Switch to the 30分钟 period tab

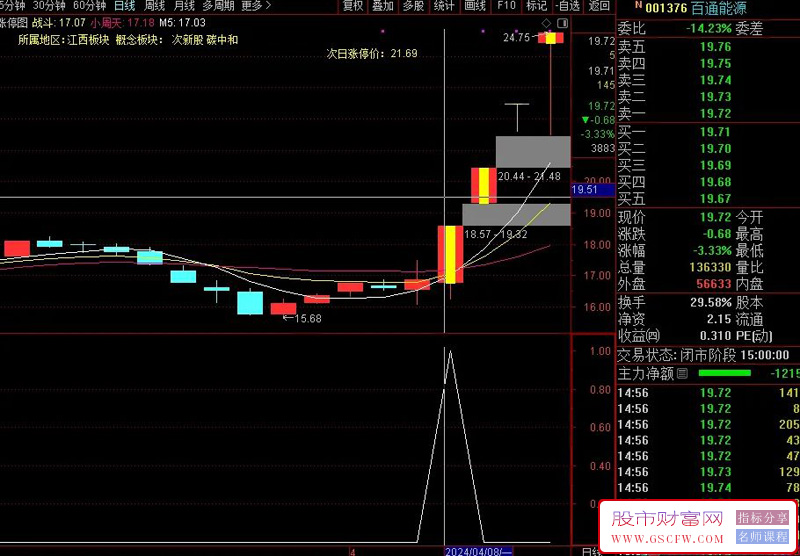(x=49, y=6)
